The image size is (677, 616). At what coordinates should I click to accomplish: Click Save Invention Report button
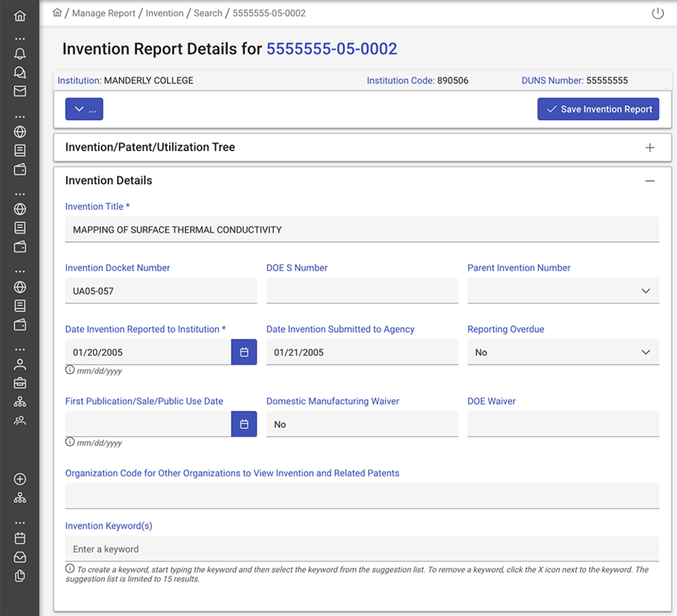click(598, 109)
